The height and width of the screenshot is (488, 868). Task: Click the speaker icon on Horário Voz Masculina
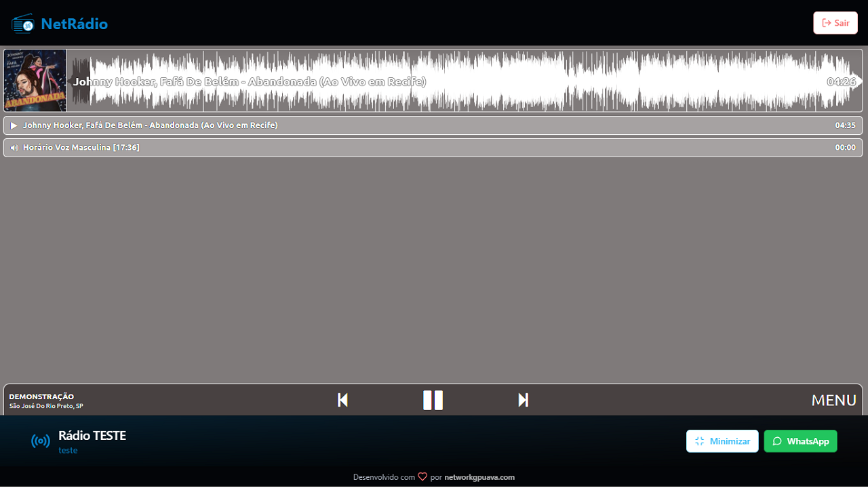point(14,147)
